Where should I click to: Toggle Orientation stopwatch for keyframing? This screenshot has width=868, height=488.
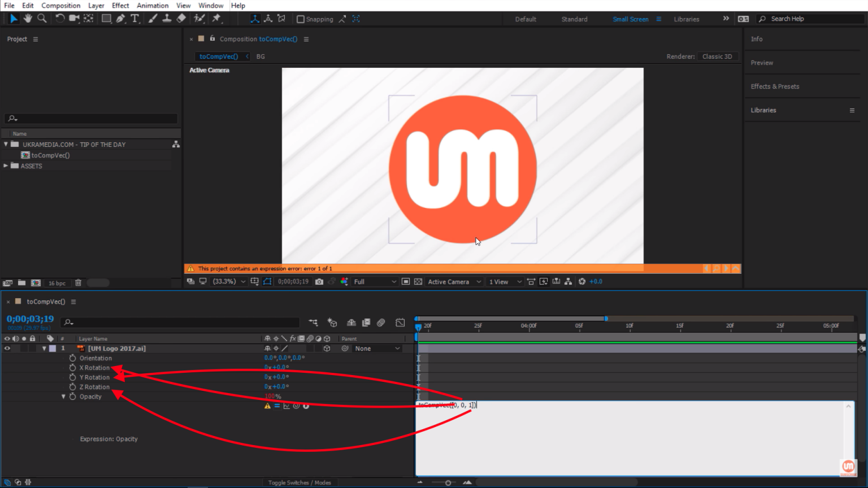72,358
